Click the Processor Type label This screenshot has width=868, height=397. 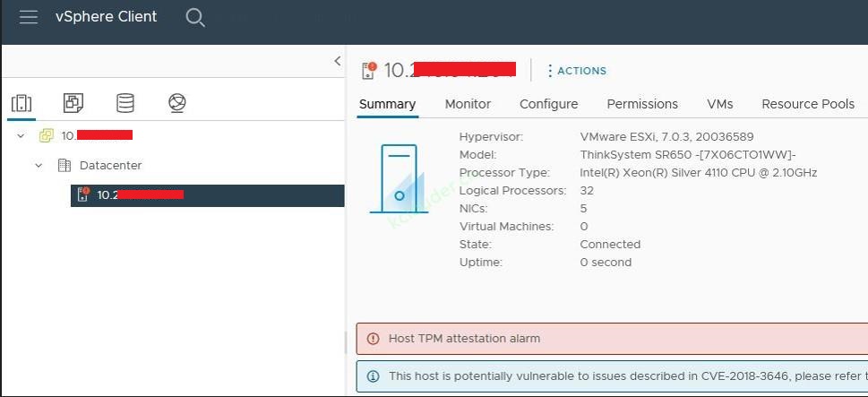[505, 173]
